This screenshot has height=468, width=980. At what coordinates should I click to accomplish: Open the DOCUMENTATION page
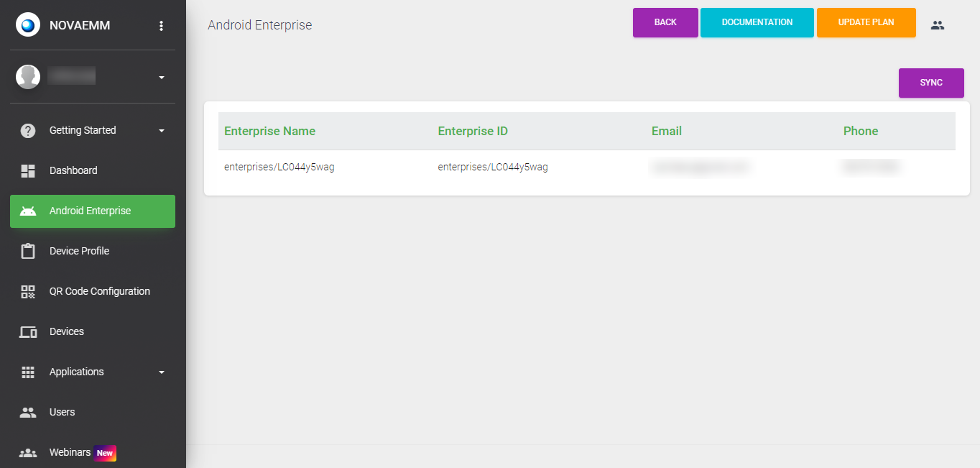tap(757, 22)
